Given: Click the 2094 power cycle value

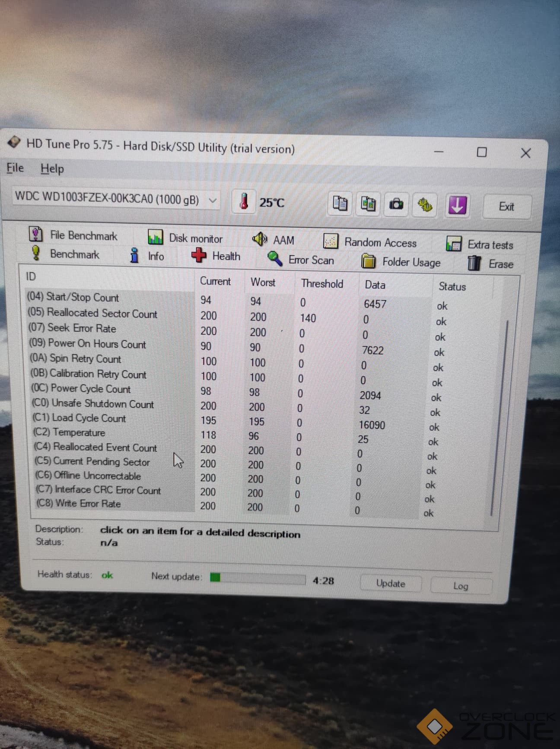Looking at the screenshot, I should 370,396.
